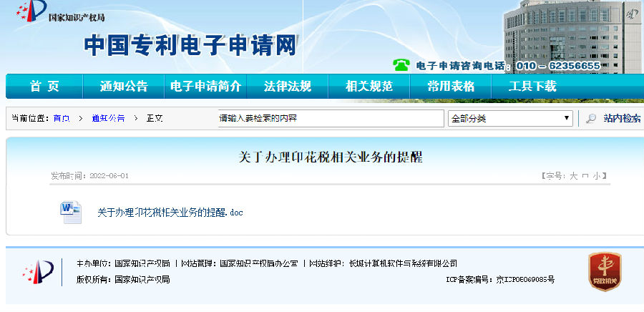Viewport: 644px width, 312px height.
Task: Click the green telephone icon
Action: pyautogui.click(x=401, y=65)
